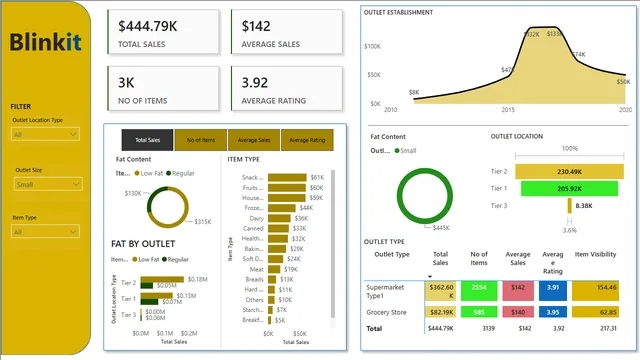This screenshot has width=640, height=360.
Task: Click the Tier 1 Low Fat bar $0.13M
Action: [156, 296]
